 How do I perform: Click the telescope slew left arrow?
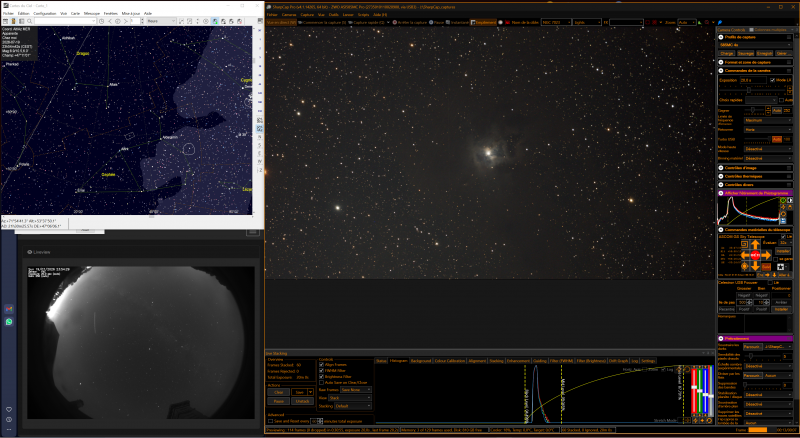[745, 255]
